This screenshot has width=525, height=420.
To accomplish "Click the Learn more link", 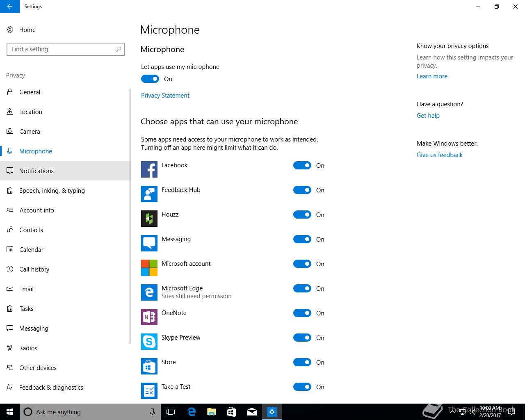I will pos(432,76).
